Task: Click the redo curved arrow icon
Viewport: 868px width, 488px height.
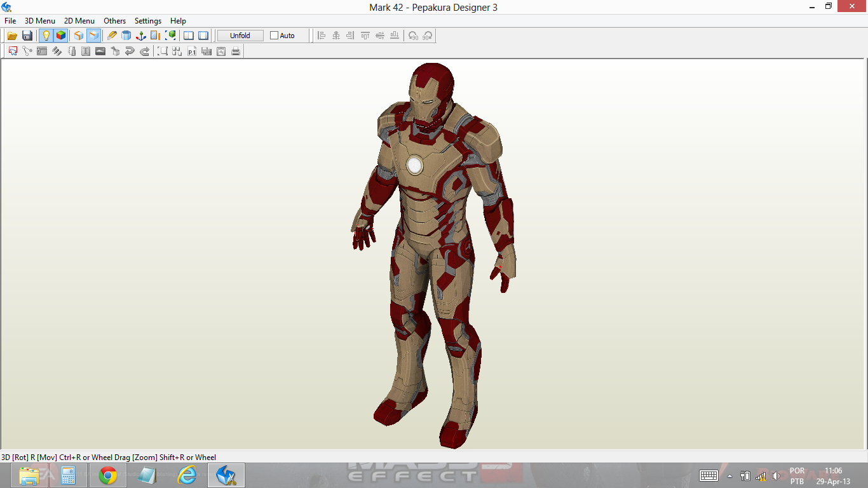Action: pos(144,51)
